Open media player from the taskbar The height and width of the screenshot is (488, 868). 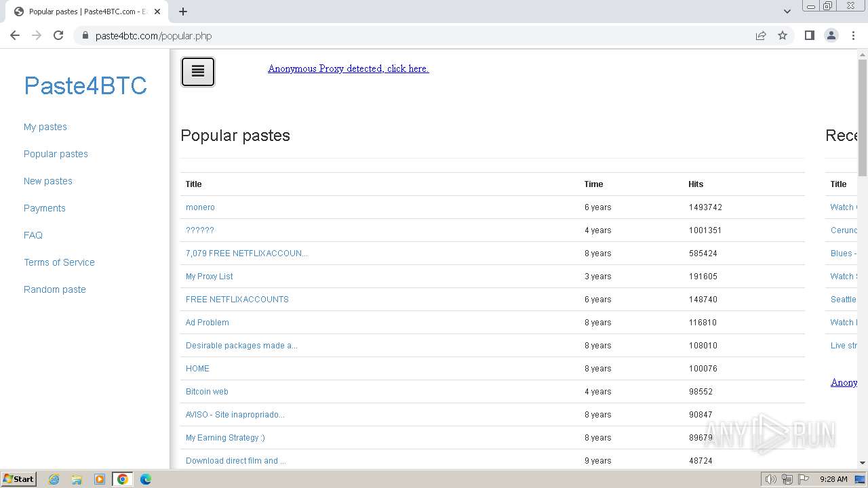click(x=100, y=479)
